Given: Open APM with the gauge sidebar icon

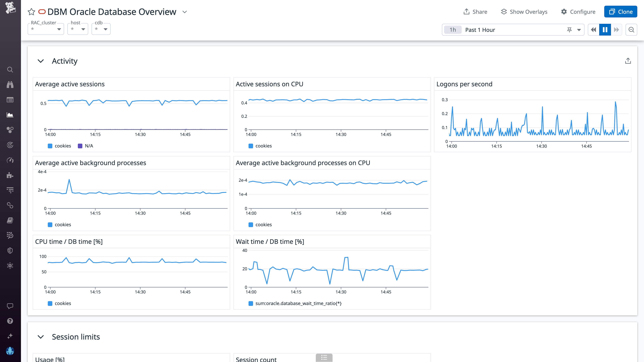Looking at the screenshot, I should (x=10, y=160).
